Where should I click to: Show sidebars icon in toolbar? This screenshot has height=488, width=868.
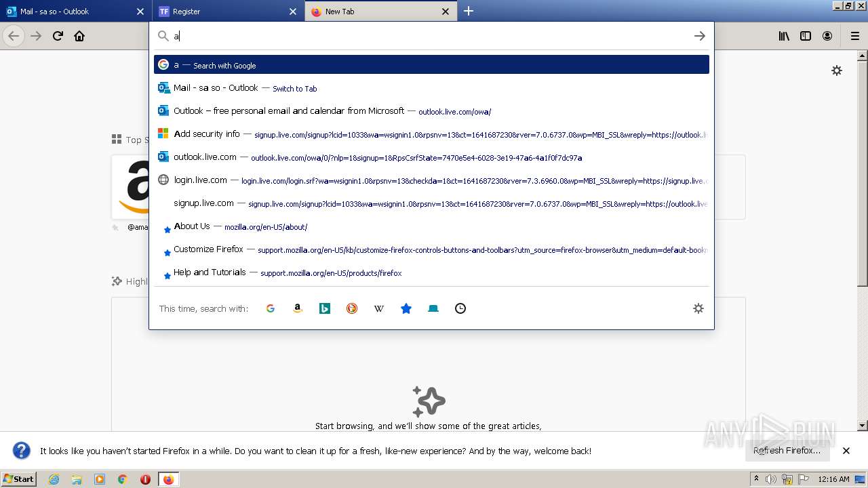click(806, 36)
